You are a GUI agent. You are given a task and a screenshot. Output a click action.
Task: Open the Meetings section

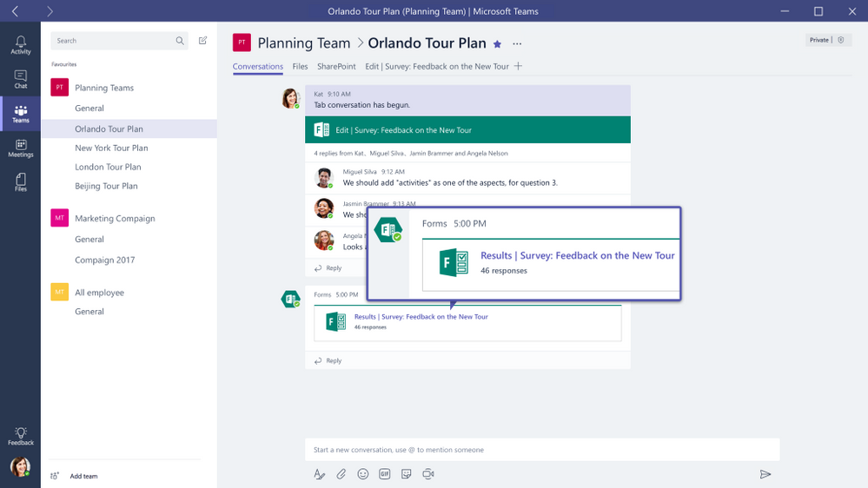coord(21,148)
